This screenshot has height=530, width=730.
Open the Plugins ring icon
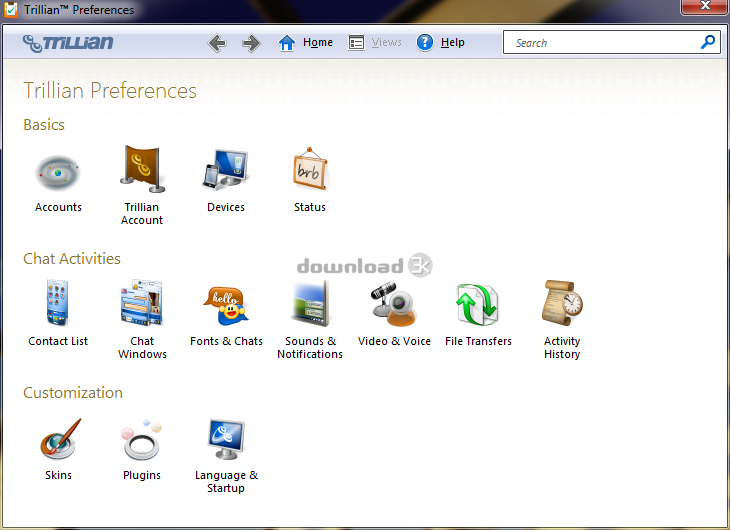pyautogui.click(x=142, y=440)
